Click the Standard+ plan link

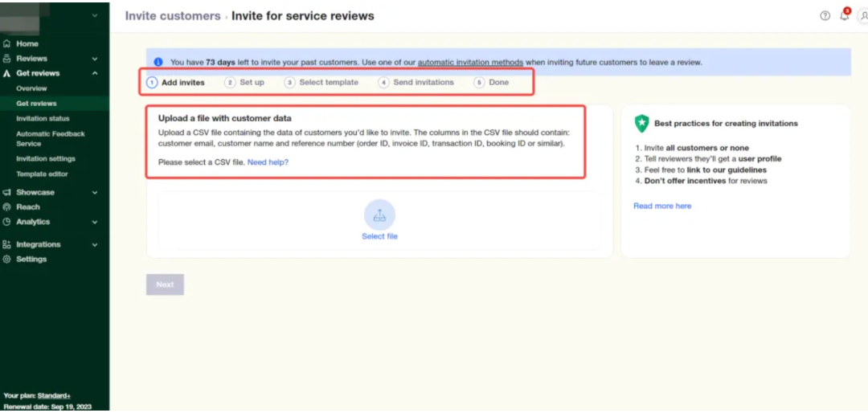pyautogui.click(x=54, y=396)
